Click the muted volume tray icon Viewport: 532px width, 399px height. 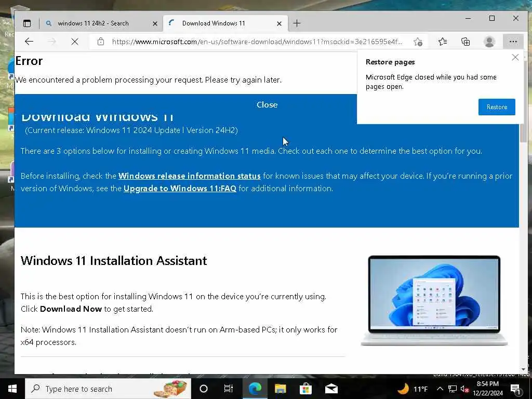[464, 389]
